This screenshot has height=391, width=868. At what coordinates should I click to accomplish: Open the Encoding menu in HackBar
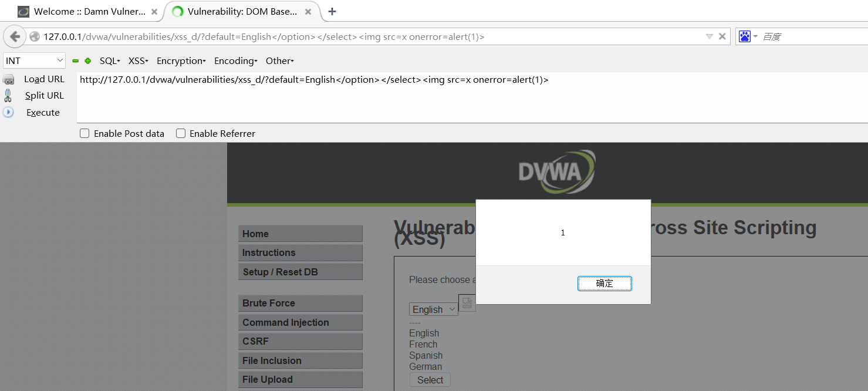236,61
